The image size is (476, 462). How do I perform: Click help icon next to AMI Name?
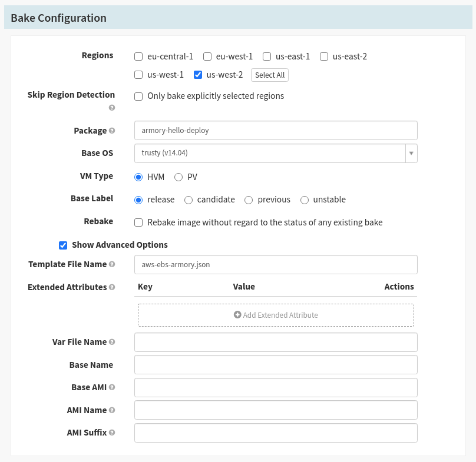click(x=112, y=410)
